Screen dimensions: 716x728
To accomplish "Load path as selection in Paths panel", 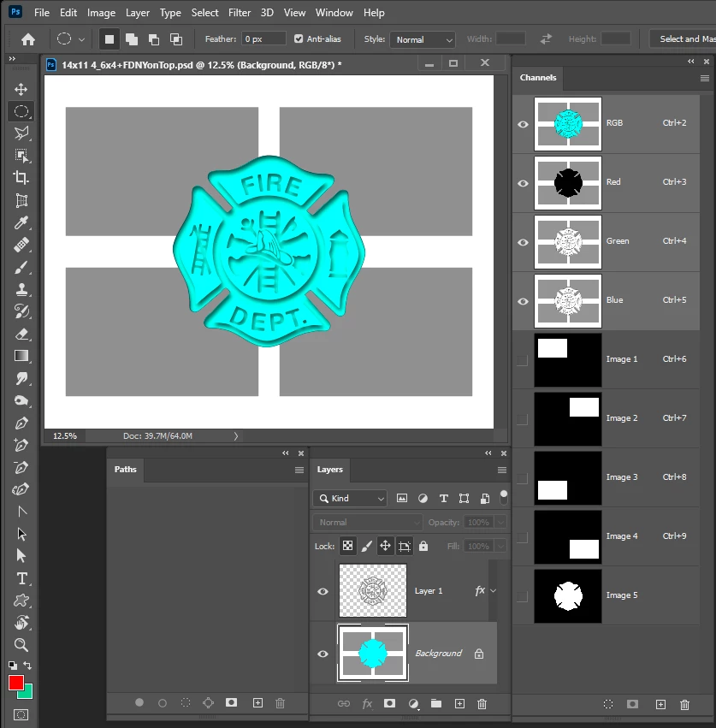I will click(x=186, y=703).
